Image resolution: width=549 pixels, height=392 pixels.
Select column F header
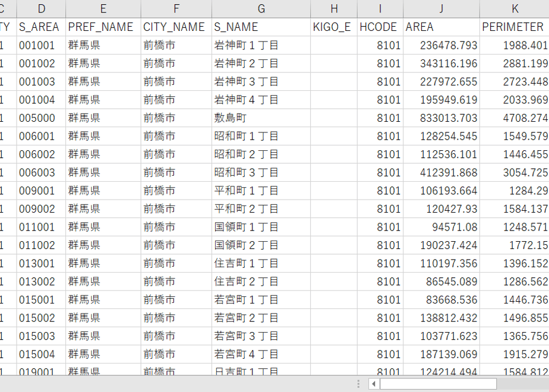point(176,9)
